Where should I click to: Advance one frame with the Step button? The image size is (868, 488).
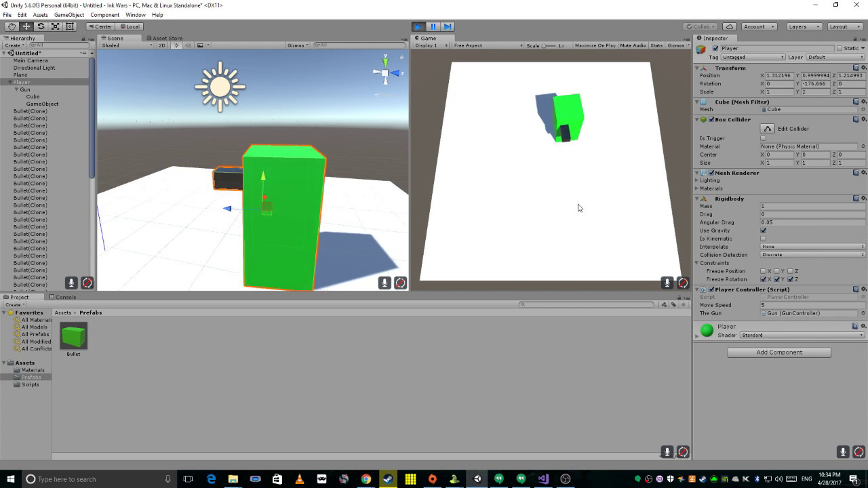[x=447, y=26]
